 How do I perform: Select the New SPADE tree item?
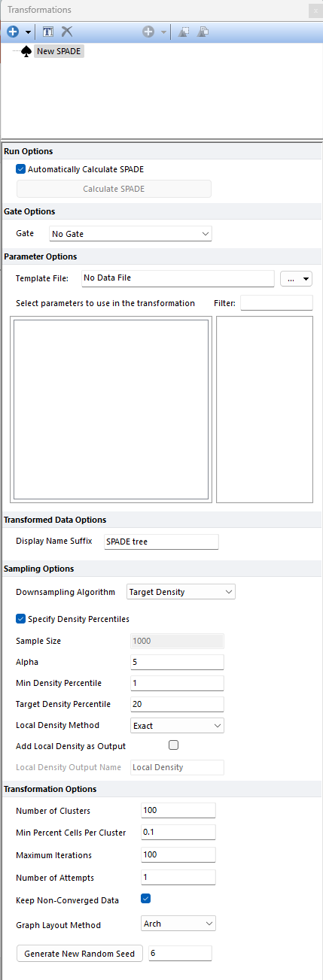click(59, 52)
